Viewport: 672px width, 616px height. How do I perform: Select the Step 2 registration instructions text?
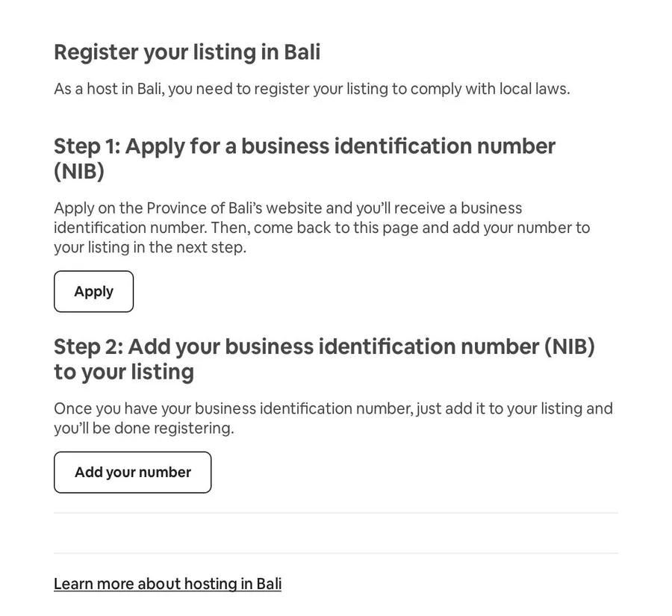[333, 418]
